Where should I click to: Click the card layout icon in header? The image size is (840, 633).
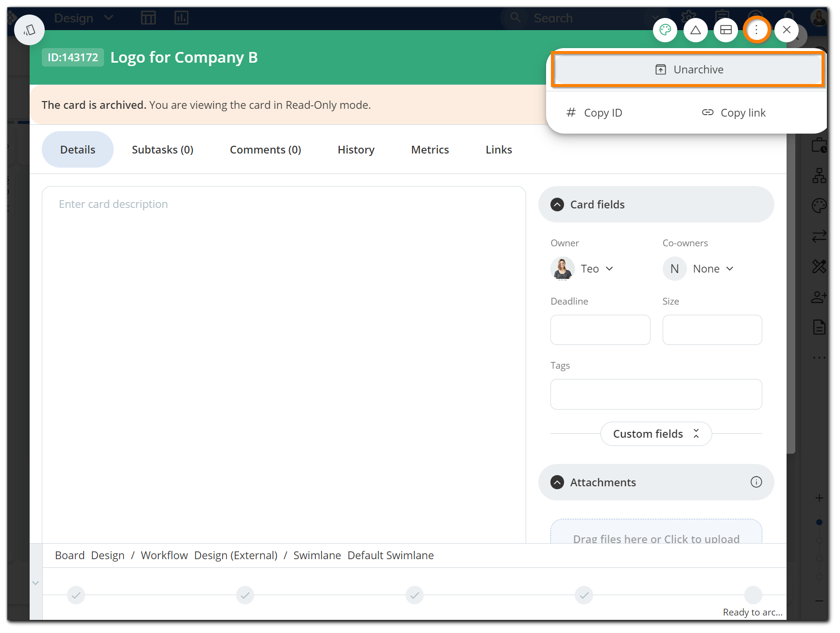pyautogui.click(x=726, y=30)
